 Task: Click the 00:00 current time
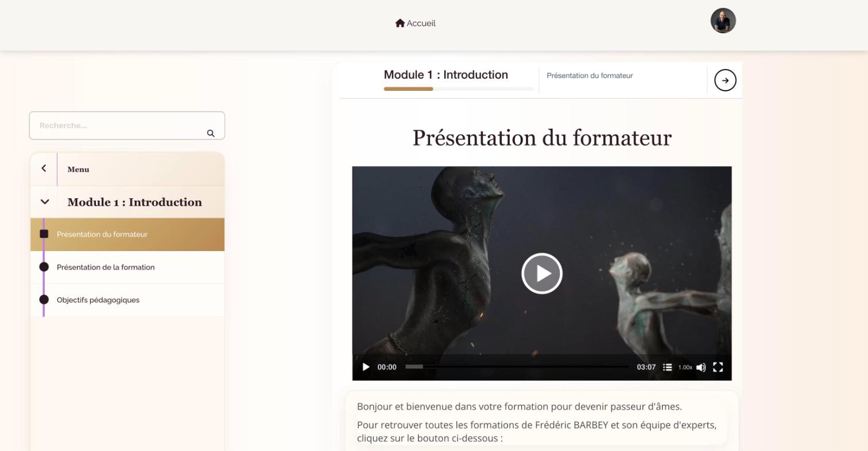coord(387,367)
